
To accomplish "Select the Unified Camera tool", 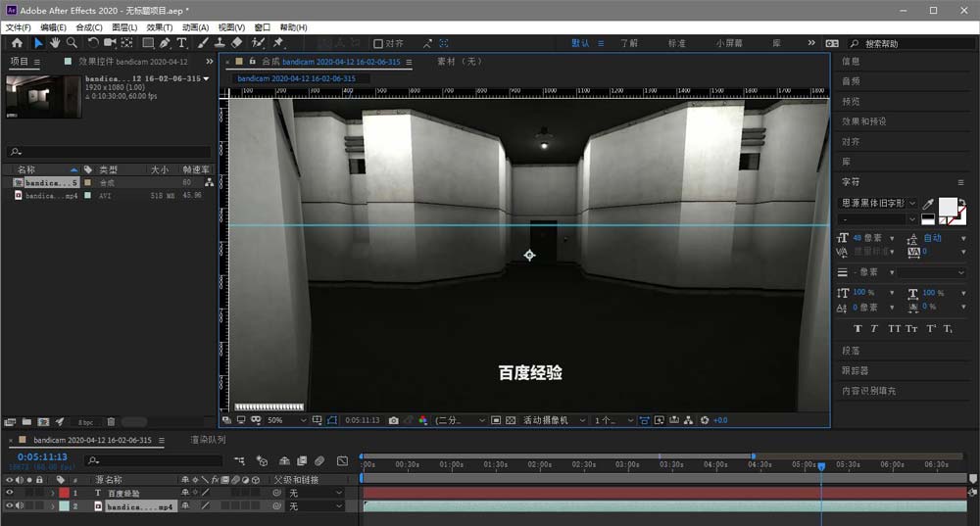I will pyautogui.click(x=110, y=42).
